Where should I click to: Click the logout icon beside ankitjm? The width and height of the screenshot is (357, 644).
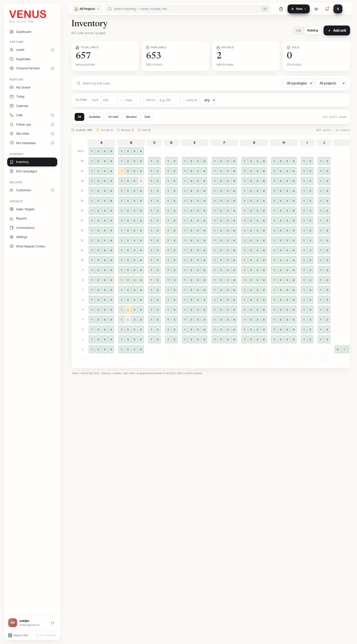53,622
